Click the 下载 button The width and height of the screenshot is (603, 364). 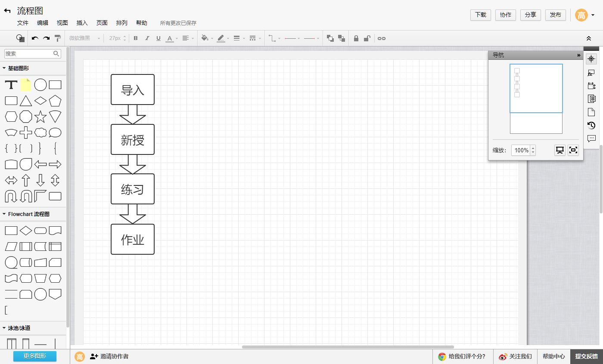pos(481,15)
